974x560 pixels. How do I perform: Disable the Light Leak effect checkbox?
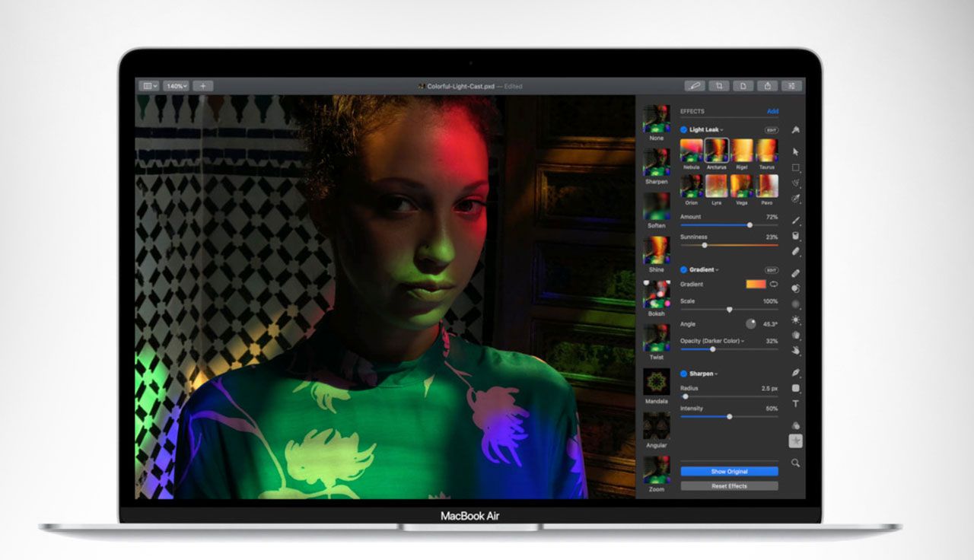click(683, 130)
